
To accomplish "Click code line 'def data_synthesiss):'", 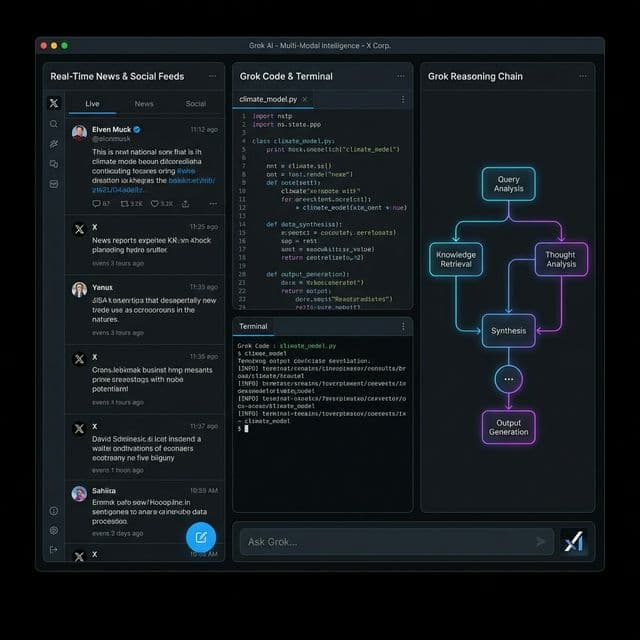I will 304,224.
